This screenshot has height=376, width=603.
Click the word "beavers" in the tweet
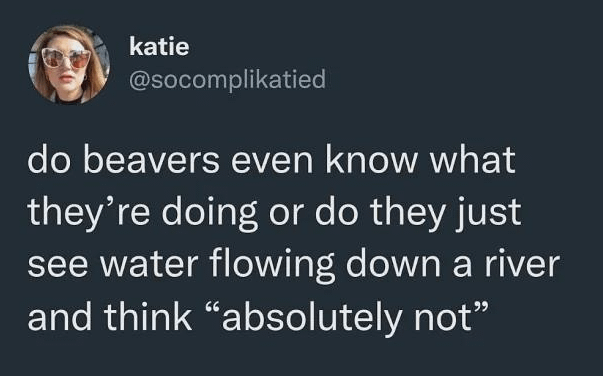click(151, 160)
